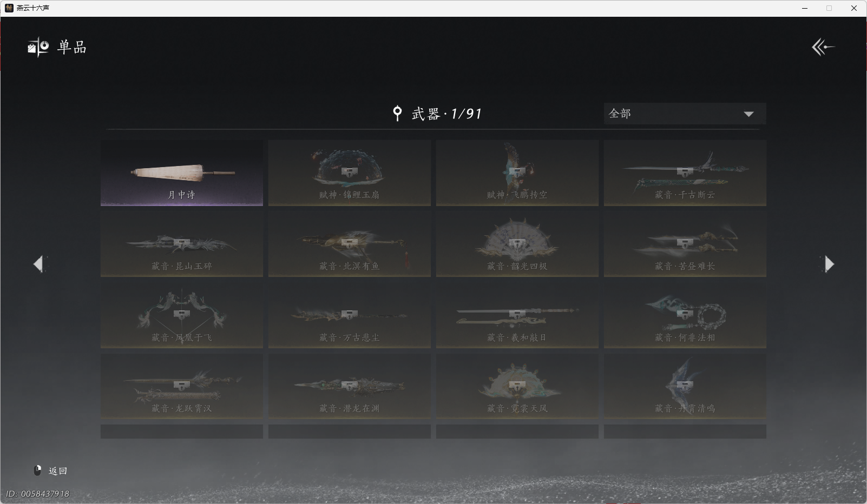
Task: Click the 燕云十六声 title bar app icon
Action: (x=9, y=8)
